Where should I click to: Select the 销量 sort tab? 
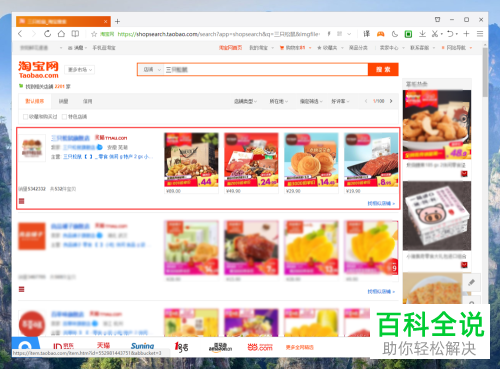point(63,101)
